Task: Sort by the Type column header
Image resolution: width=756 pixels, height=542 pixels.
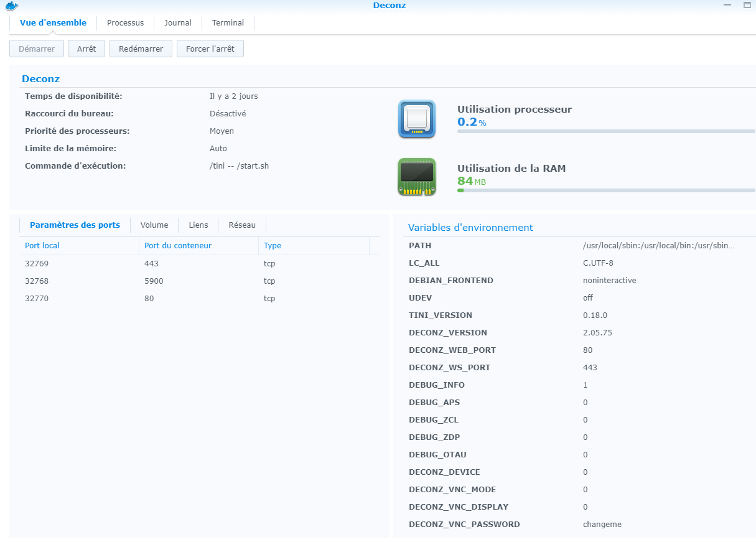Action: click(314, 246)
